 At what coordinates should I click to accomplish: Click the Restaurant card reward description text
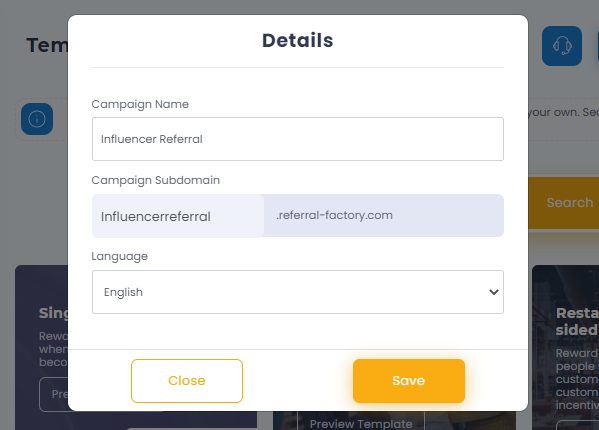[x=577, y=379]
